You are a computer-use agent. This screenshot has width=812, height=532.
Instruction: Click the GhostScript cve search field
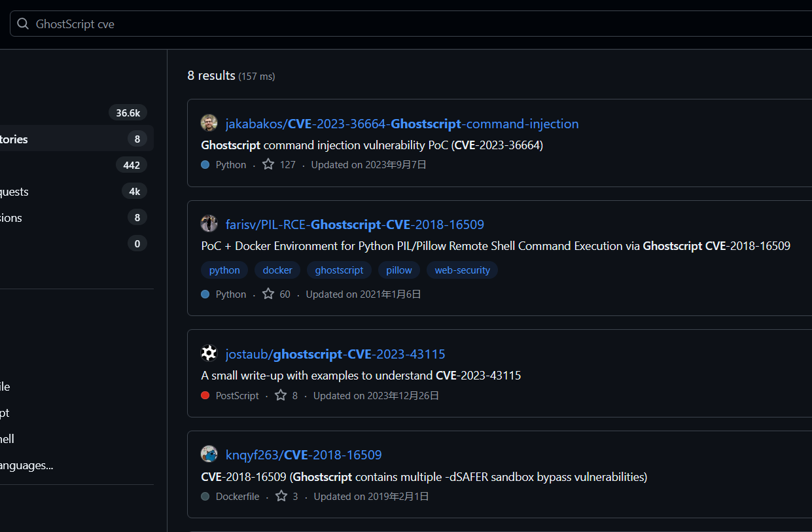393,24
